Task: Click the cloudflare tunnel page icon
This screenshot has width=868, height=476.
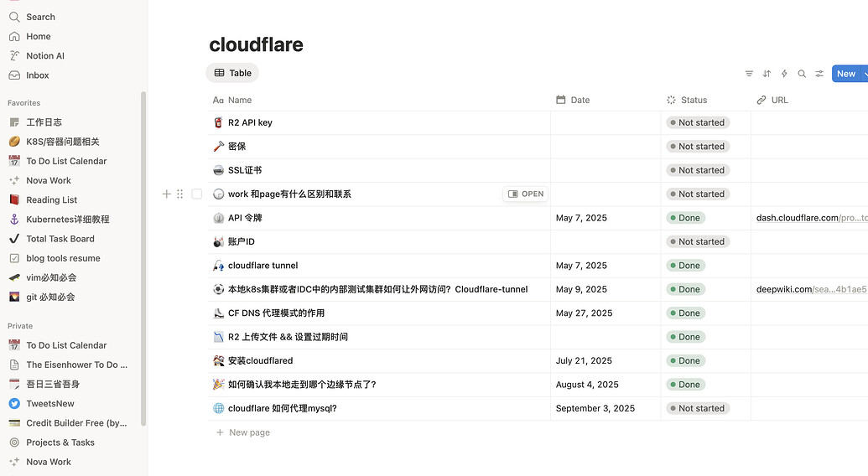Action: click(219, 266)
